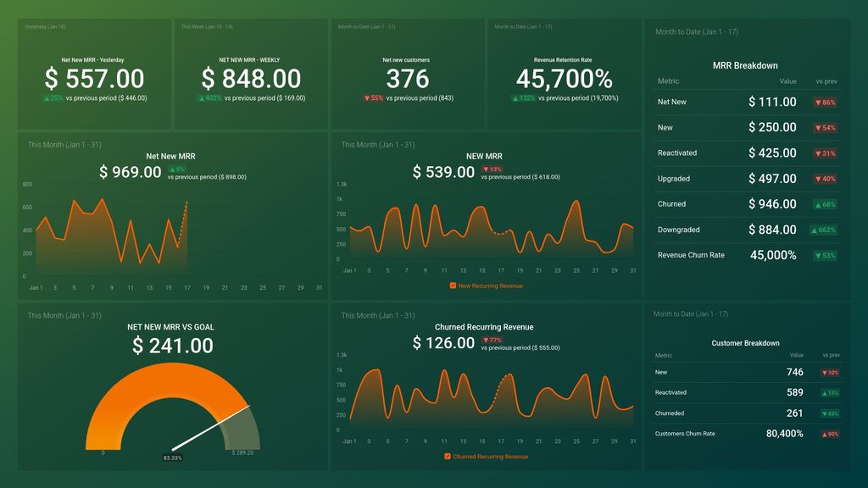The height and width of the screenshot is (488, 868).
Task: Select the 261 churned customers value
Action: click(795, 413)
